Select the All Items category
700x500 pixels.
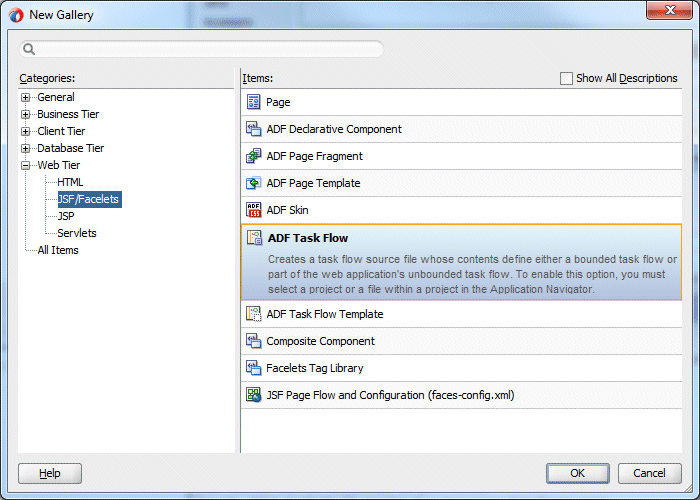tap(58, 250)
